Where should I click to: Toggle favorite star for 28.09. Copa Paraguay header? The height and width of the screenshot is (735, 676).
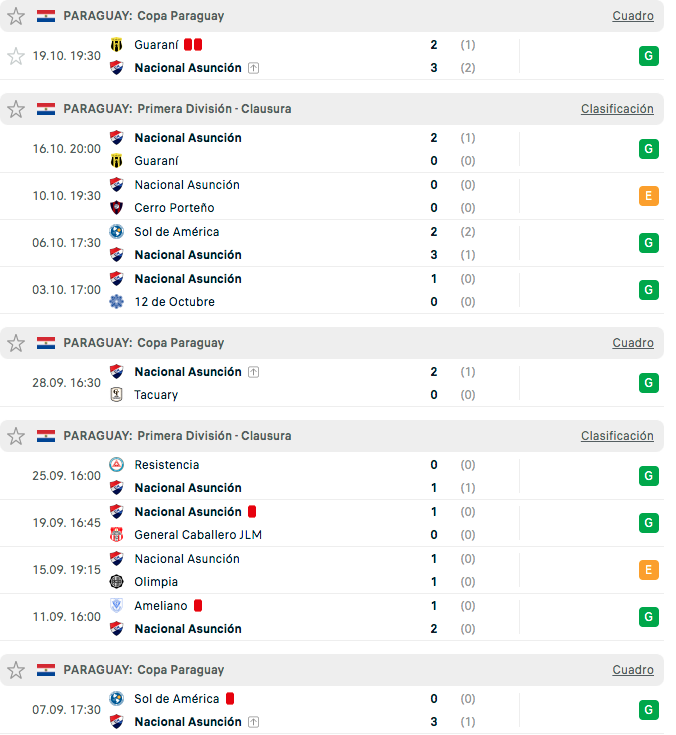pyautogui.click(x=16, y=343)
